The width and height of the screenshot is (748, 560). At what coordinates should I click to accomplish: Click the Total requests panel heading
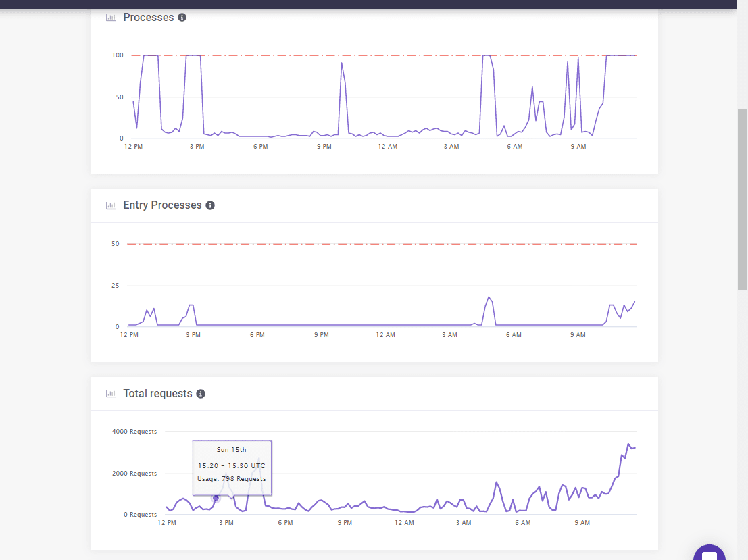click(x=157, y=394)
